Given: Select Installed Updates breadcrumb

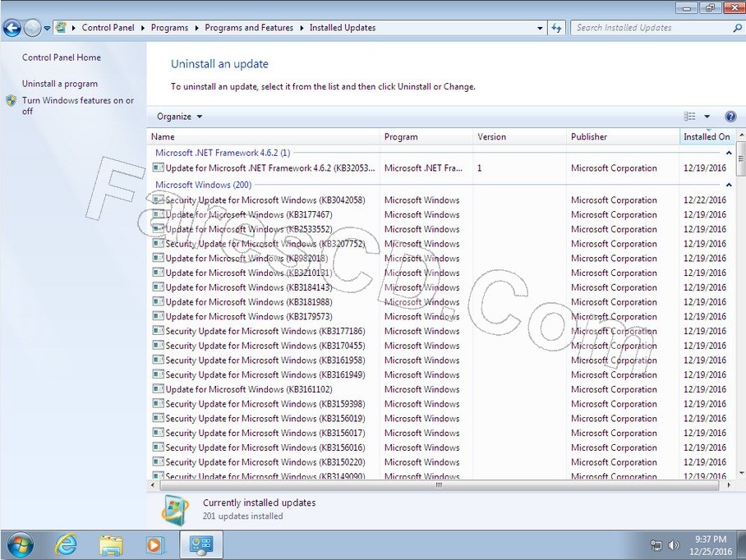Looking at the screenshot, I should pyautogui.click(x=343, y=28).
